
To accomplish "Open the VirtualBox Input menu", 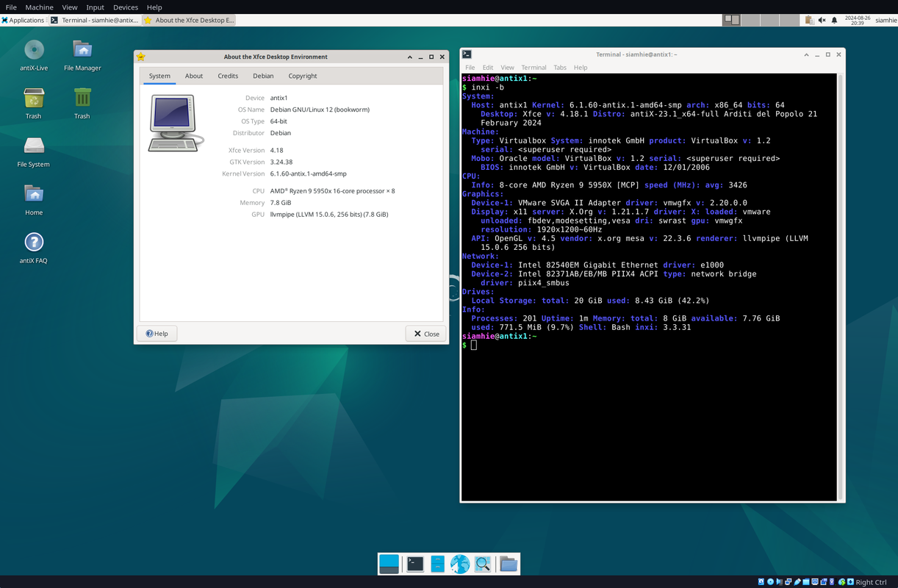I will [x=95, y=7].
